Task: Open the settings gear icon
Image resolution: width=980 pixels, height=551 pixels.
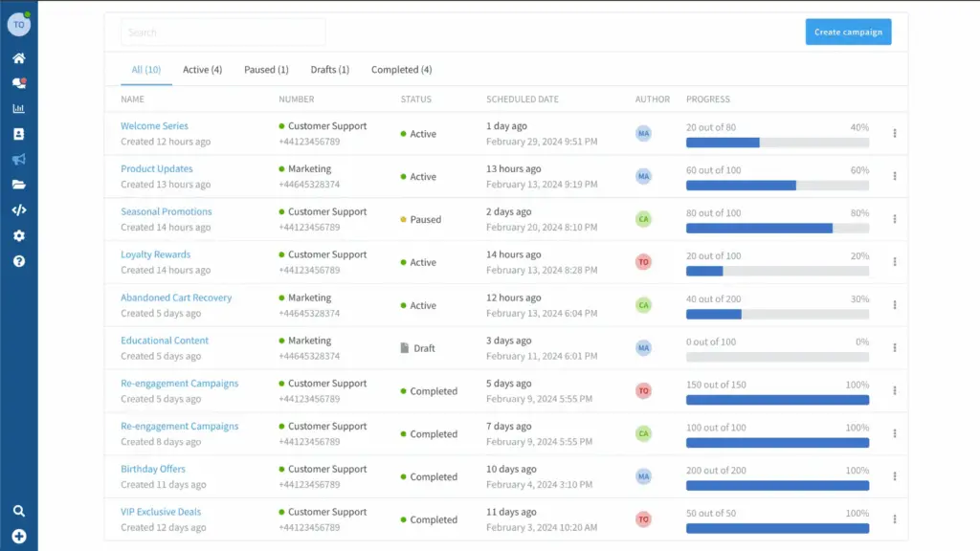Action: coord(18,235)
